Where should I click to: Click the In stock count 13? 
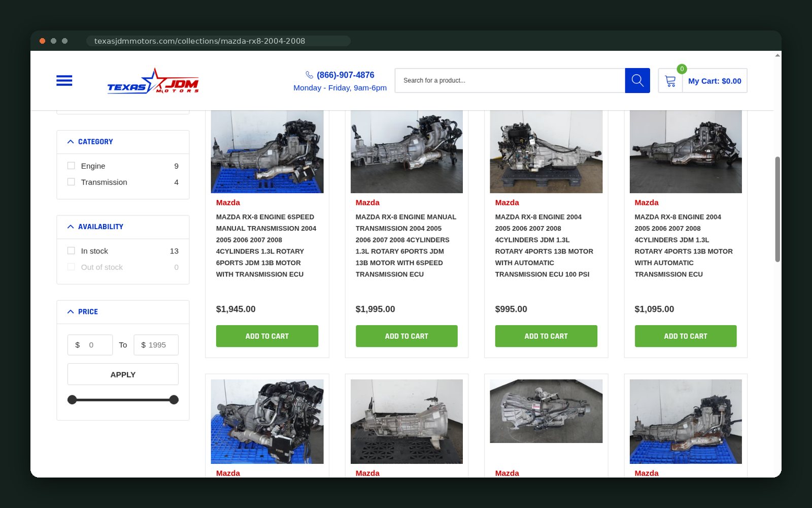click(x=174, y=250)
